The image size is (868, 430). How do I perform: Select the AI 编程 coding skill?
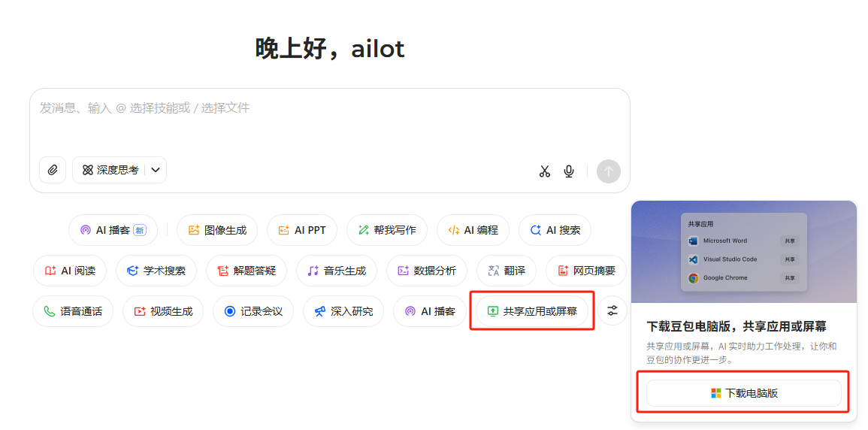pos(473,230)
